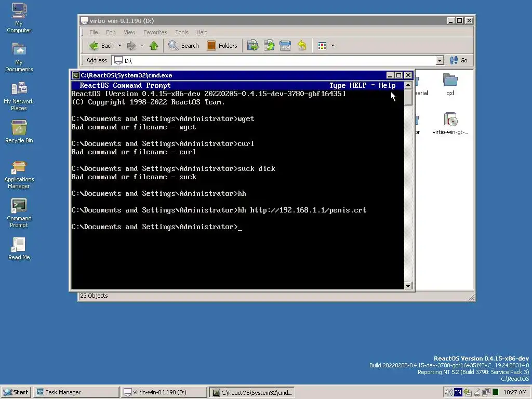Open the File menu in Explorer
This screenshot has width=532, height=399.
click(x=94, y=32)
